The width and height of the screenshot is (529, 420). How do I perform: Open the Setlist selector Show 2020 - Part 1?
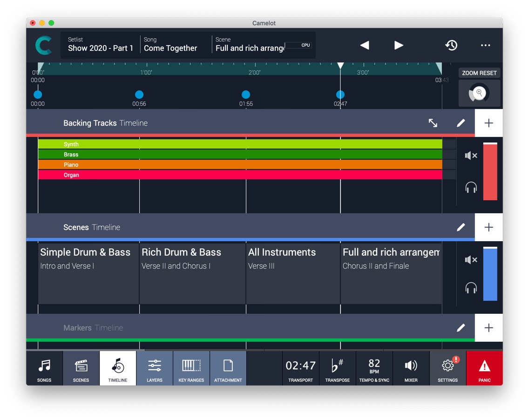[x=101, y=45]
